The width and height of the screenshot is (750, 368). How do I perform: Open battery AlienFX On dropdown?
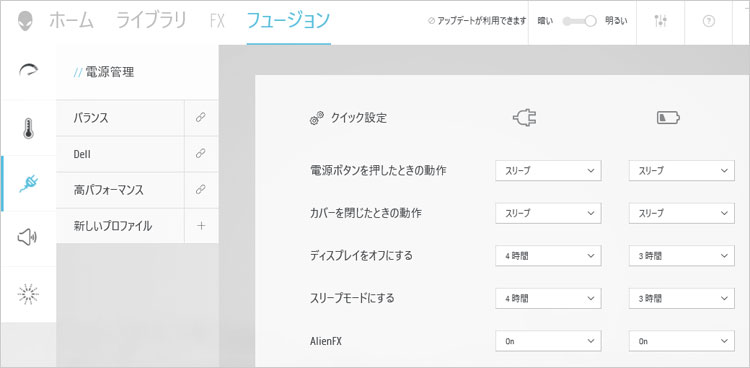pos(682,341)
